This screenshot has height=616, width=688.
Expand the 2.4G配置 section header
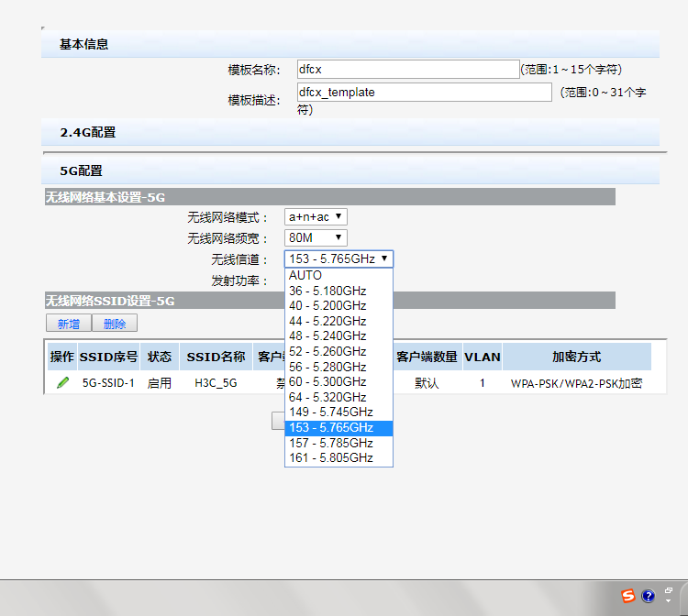[350, 132]
